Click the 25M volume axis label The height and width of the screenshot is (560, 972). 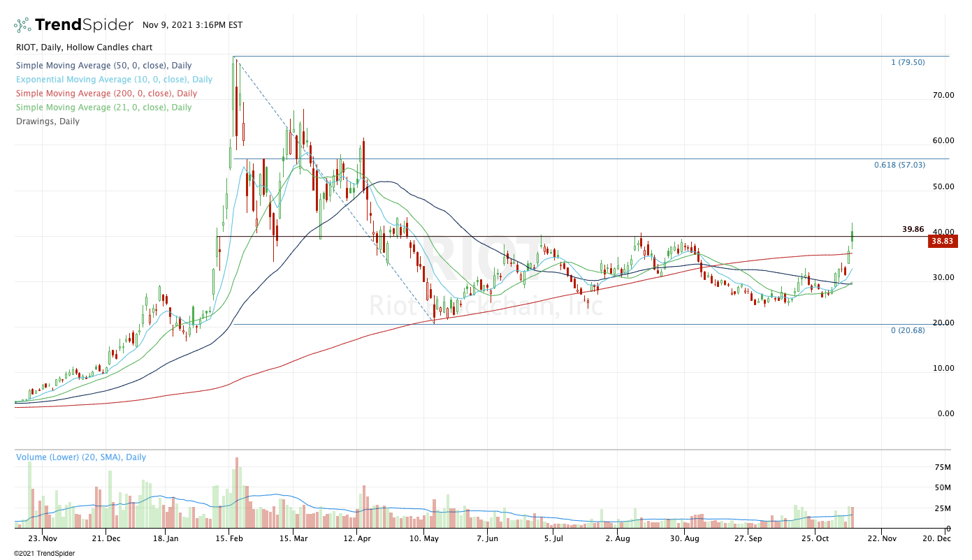point(943,508)
